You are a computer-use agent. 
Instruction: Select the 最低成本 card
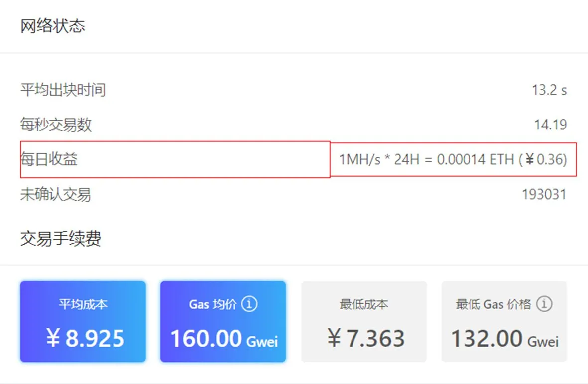(x=364, y=322)
